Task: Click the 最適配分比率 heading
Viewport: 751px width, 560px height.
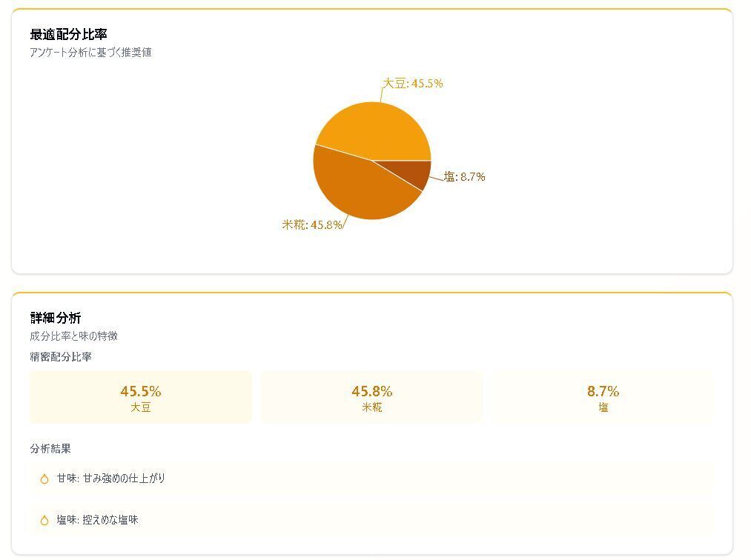Action: click(x=68, y=35)
